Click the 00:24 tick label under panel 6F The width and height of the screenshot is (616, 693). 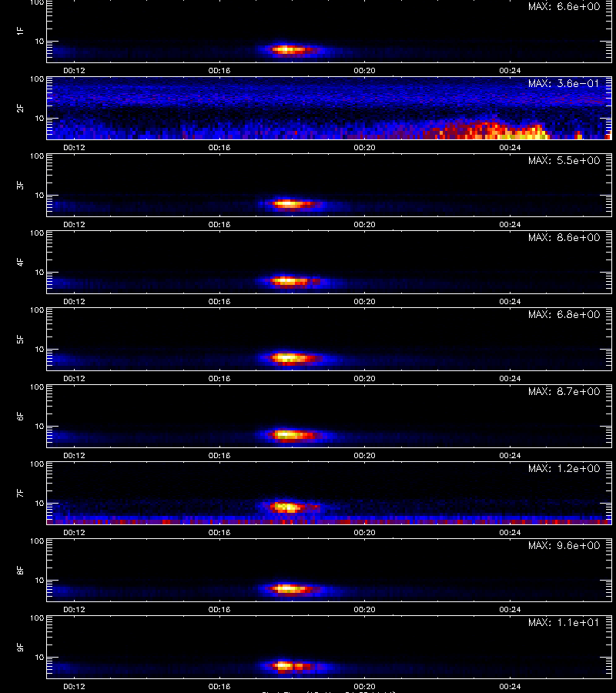coord(510,456)
